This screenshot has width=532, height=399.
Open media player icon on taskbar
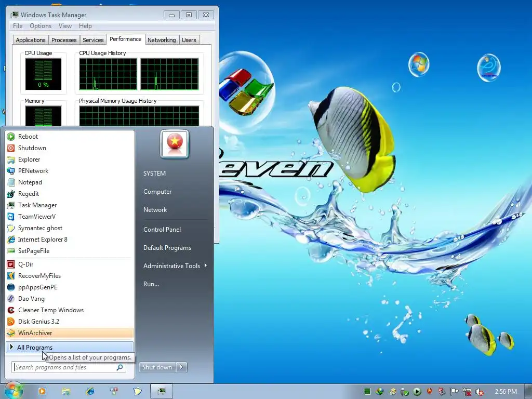[x=42, y=391]
